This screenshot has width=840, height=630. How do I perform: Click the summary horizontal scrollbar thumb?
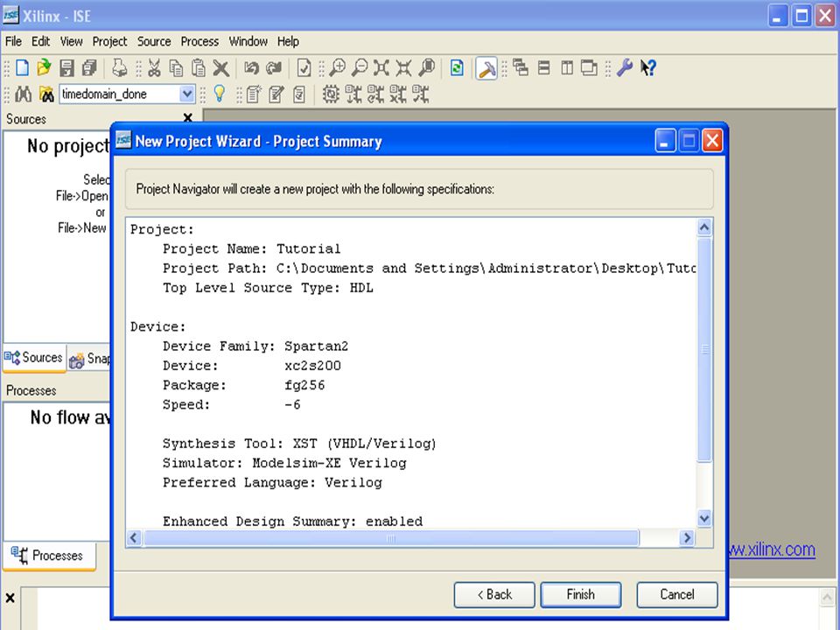(x=391, y=538)
